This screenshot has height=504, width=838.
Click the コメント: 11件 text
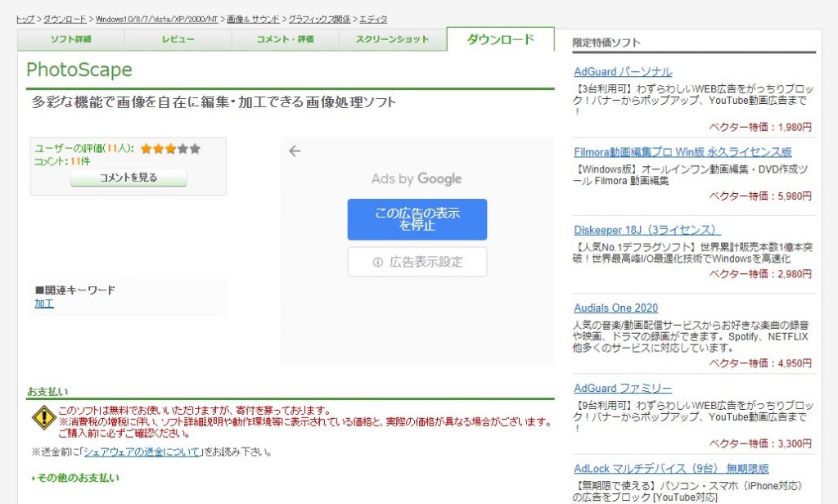coord(62,161)
